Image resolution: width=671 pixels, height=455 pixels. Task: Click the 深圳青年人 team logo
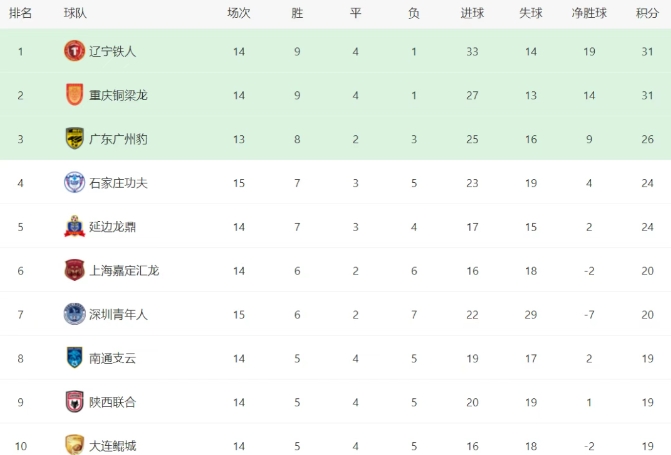[74, 314]
